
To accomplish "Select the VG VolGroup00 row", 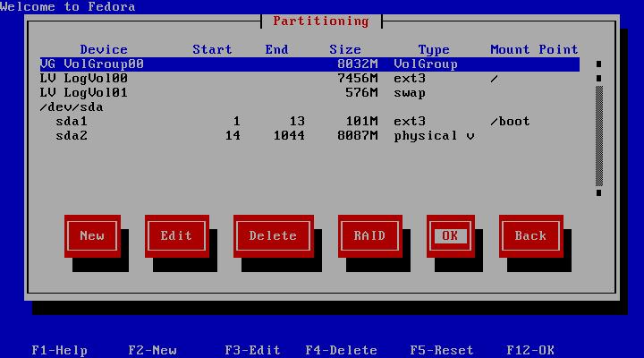I will tap(309, 64).
